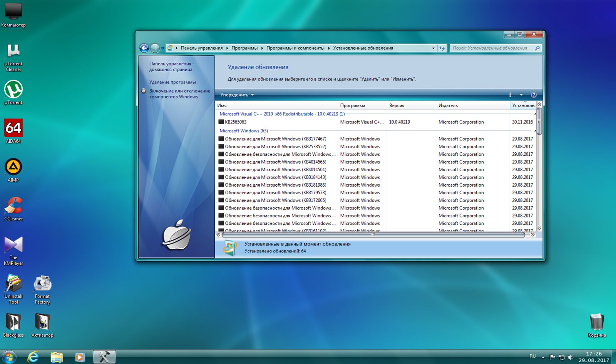Viewport: 616px width, 364px height.
Task: Click the Программы breadcrumb item
Action: pyautogui.click(x=244, y=48)
